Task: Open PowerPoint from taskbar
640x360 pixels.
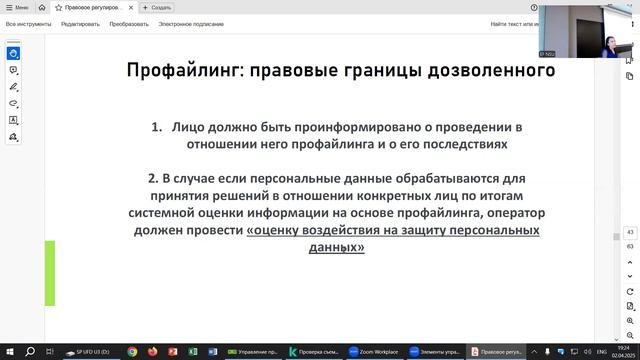Action: [173, 352]
